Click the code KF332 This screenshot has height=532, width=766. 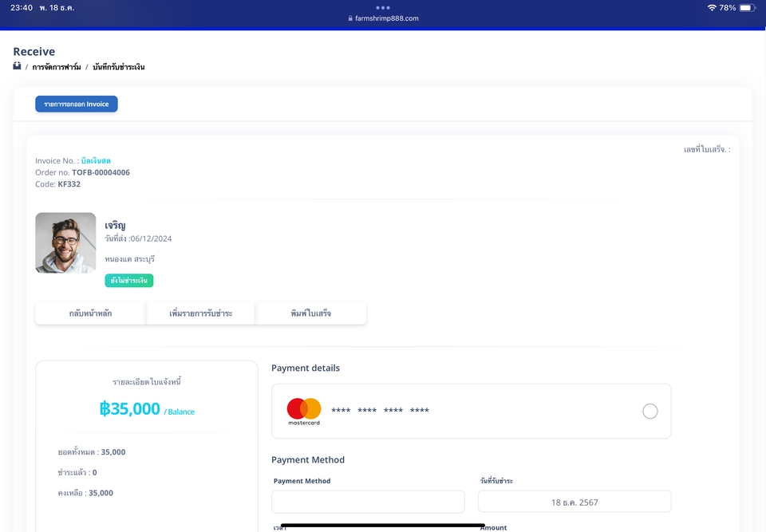69,184
